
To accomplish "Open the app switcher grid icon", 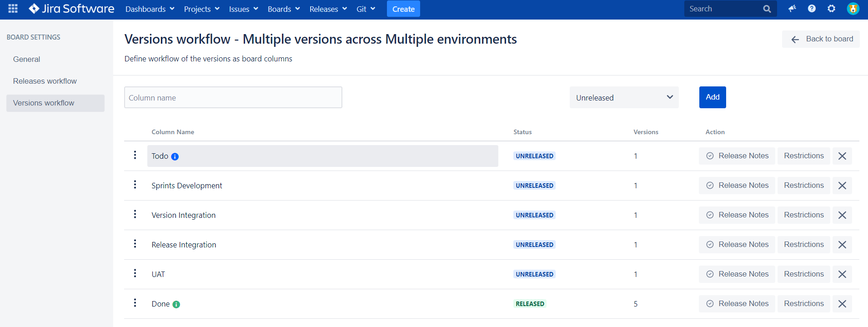I will 13,9.
